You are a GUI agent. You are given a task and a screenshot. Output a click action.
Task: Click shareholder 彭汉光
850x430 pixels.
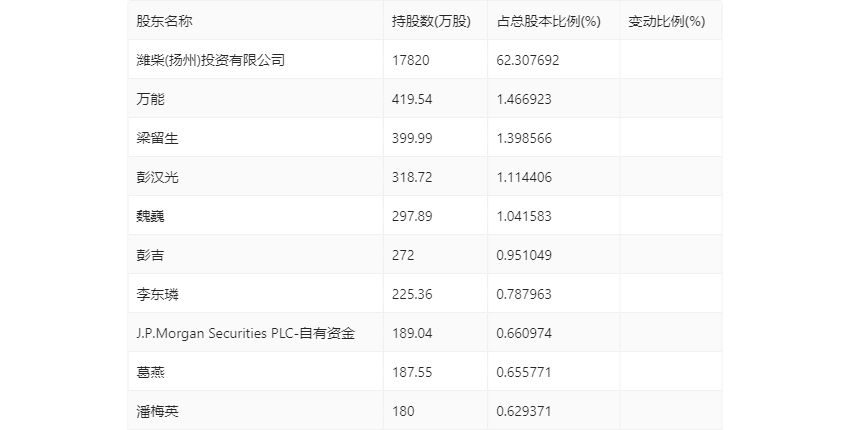point(157,177)
